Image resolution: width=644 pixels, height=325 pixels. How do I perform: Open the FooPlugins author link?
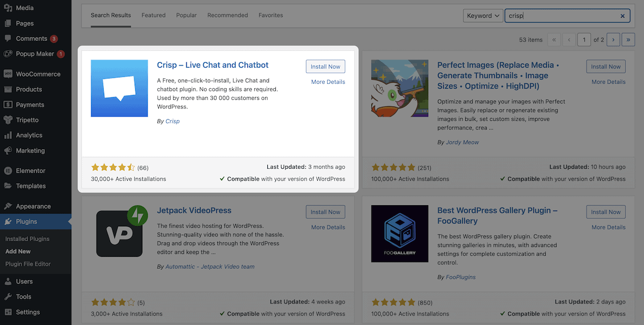coord(461,277)
